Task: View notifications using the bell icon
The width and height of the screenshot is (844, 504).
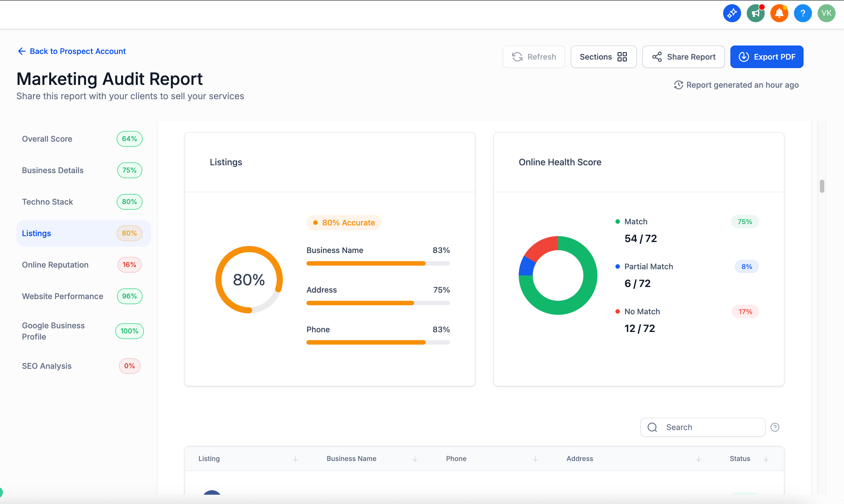Action: click(779, 13)
